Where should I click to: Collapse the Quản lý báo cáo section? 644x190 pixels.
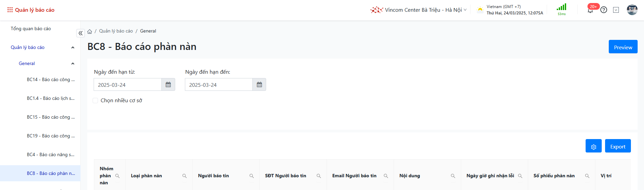coord(72,48)
